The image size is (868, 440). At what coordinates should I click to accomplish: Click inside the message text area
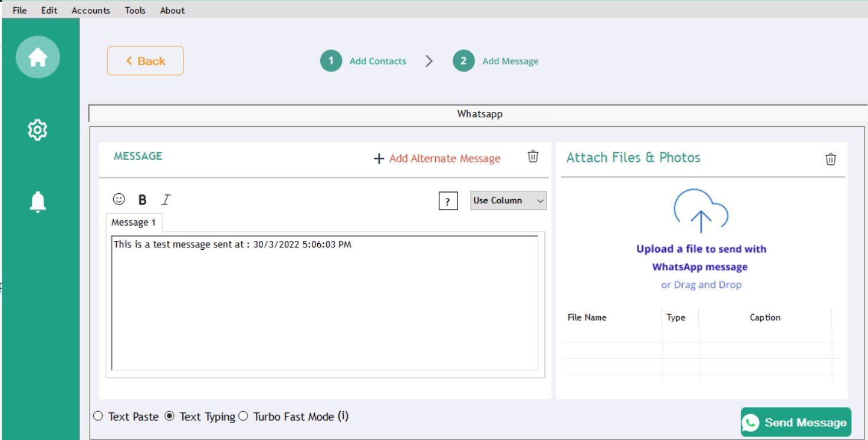click(325, 303)
